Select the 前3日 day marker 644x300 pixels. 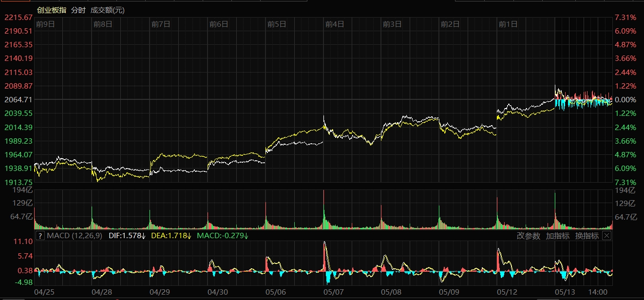392,24
